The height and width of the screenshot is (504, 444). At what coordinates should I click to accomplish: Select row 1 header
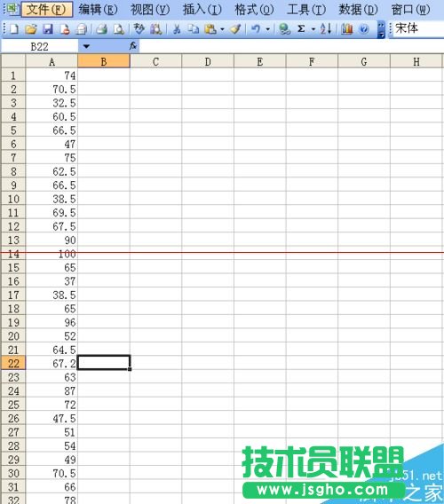13,75
